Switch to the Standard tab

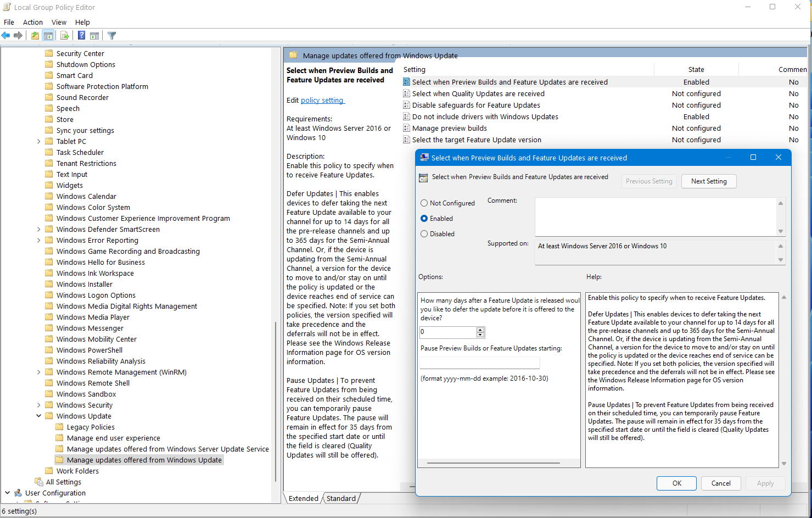(341, 499)
